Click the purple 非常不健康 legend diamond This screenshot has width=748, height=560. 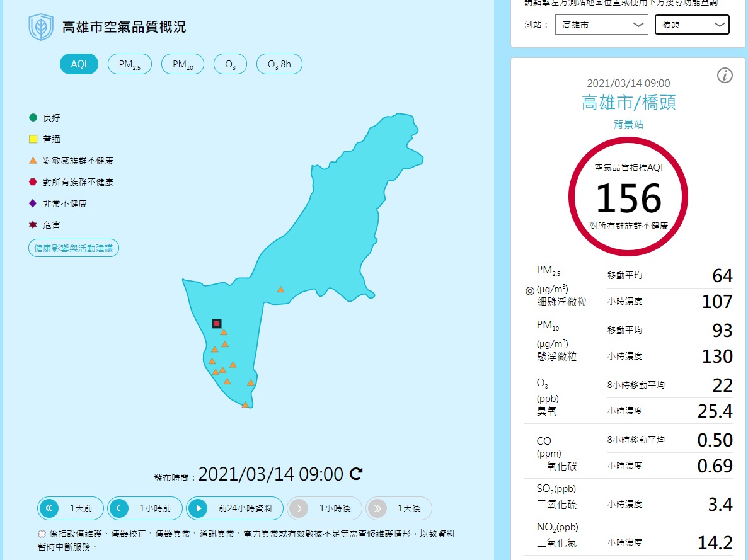[33, 203]
